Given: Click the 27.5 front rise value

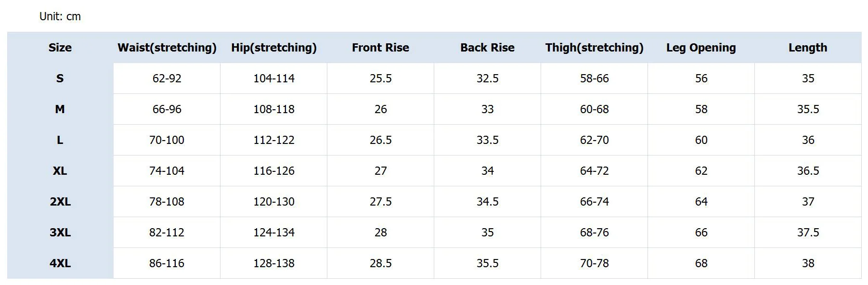Looking at the screenshot, I should 380,202.
